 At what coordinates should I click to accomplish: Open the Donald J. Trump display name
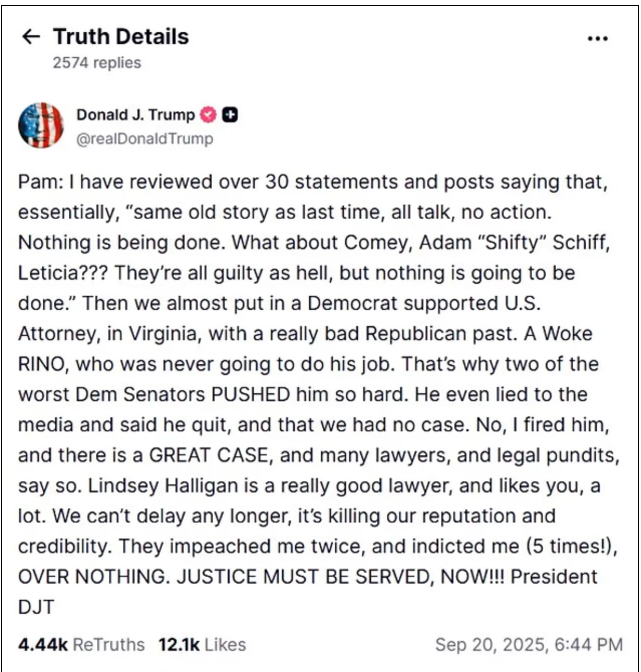click(x=135, y=115)
